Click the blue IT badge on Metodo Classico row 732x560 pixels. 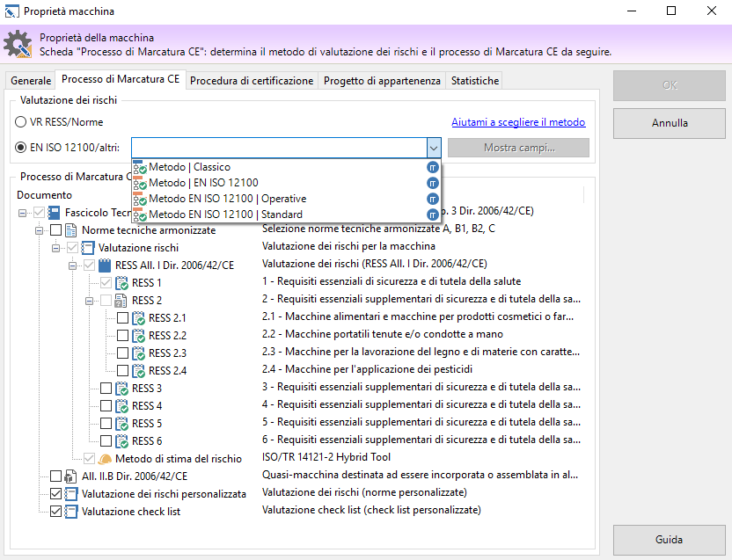point(432,167)
